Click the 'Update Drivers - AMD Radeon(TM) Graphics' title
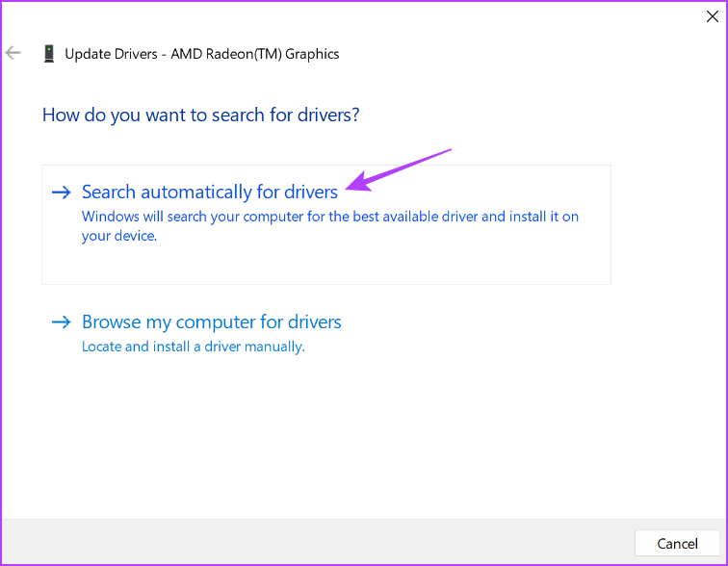The image size is (728, 566). click(202, 54)
